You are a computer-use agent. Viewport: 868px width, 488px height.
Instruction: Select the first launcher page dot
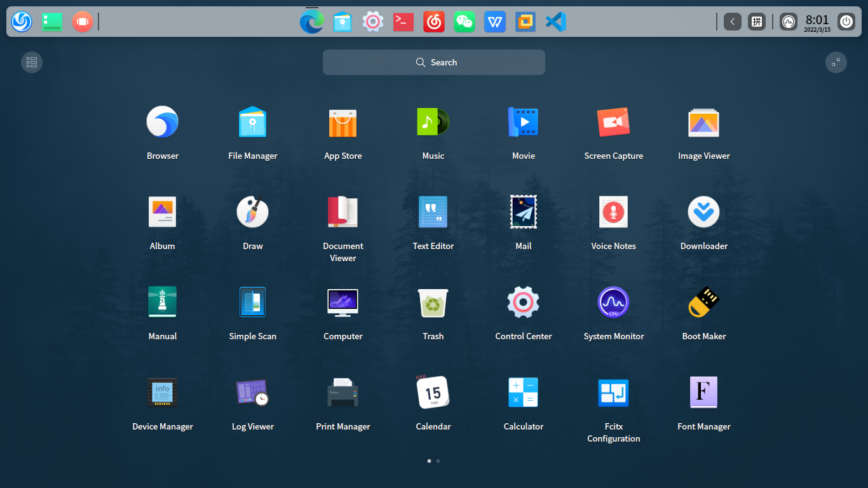pos(429,461)
